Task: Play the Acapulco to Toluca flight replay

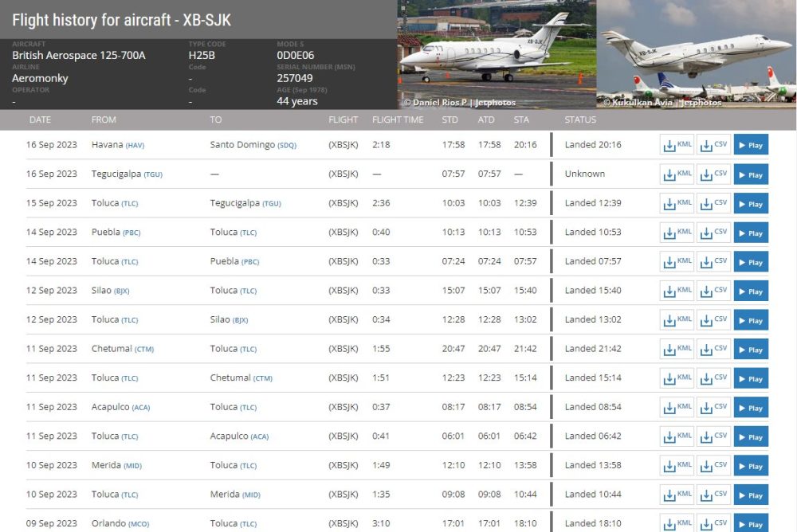Action: pos(750,406)
